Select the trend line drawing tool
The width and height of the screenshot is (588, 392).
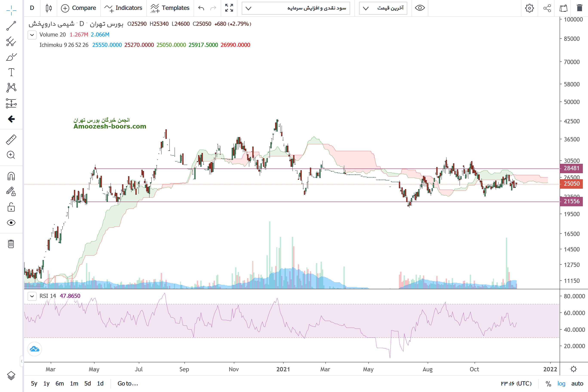pos(11,26)
